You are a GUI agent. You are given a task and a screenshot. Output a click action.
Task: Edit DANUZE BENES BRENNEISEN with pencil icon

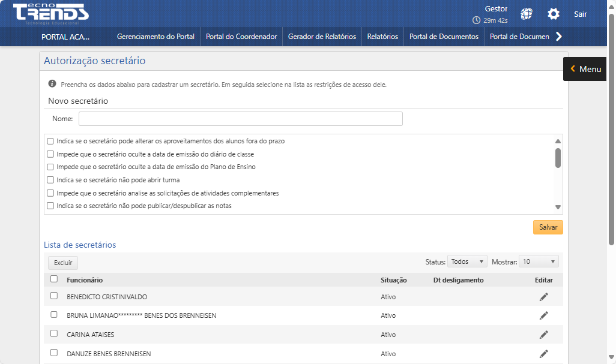pos(544,354)
